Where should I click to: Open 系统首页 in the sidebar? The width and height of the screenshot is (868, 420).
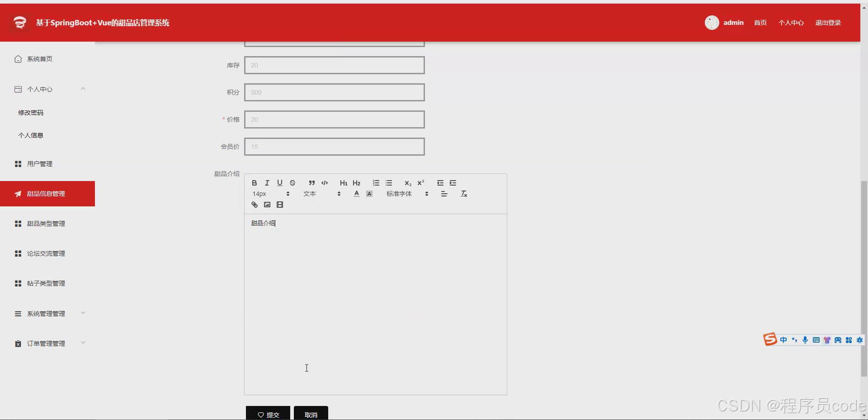tap(47, 59)
